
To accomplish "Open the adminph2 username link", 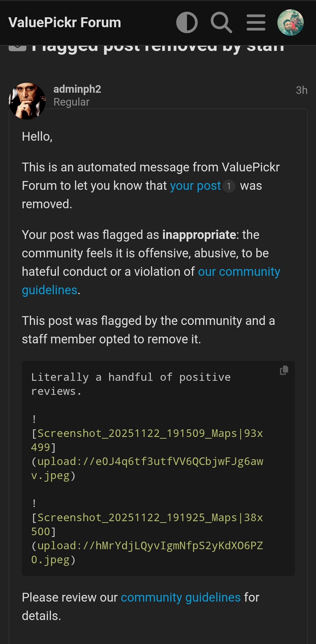I will 77,89.
